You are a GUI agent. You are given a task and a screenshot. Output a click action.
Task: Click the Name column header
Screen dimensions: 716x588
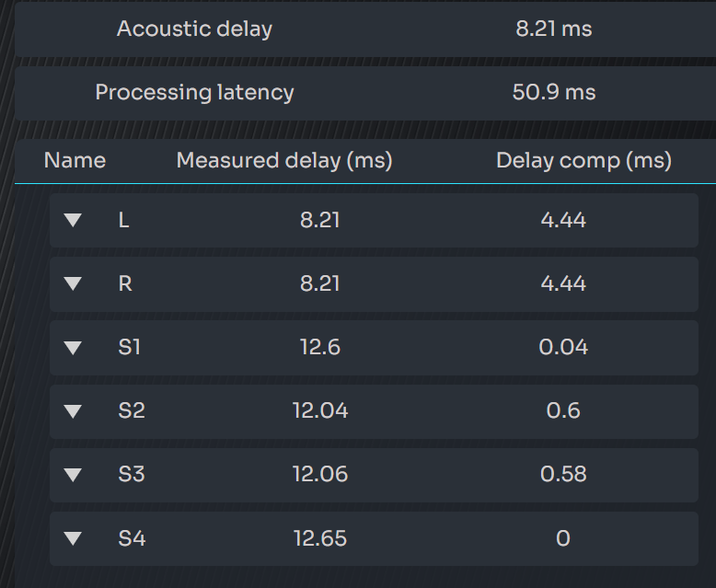tap(75, 161)
